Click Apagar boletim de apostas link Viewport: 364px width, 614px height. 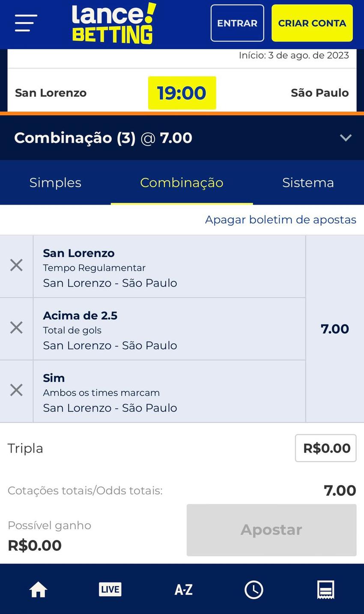click(280, 220)
